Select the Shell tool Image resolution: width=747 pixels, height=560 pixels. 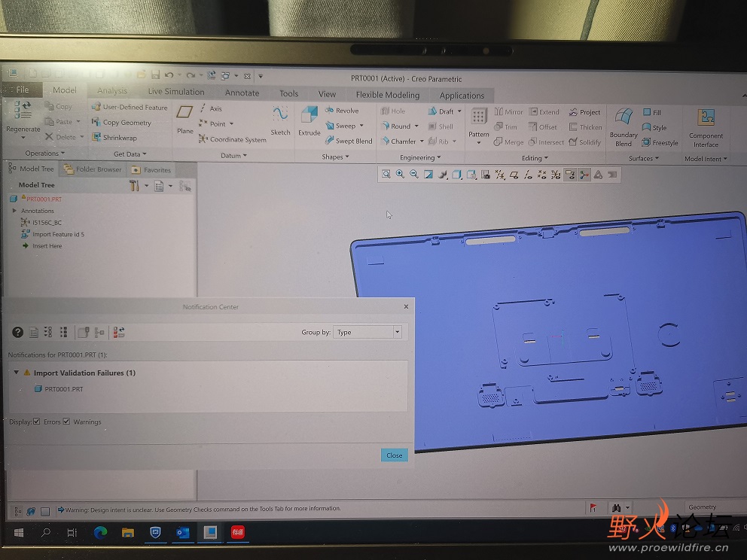point(441,126)
